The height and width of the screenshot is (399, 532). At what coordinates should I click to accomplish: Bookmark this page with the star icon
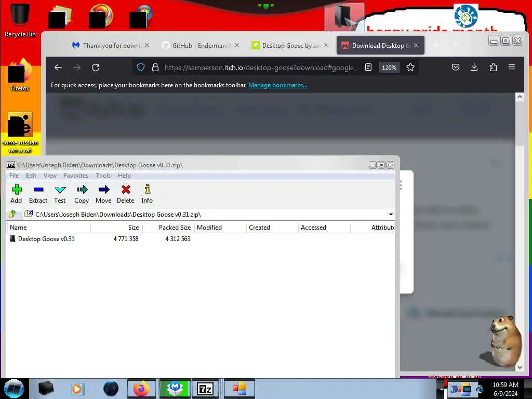click(410, 67)
